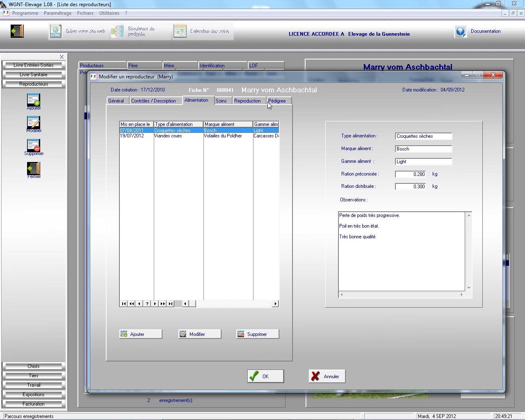
Task: Click next record arrow in grid navigator
Action: point(155,304)
